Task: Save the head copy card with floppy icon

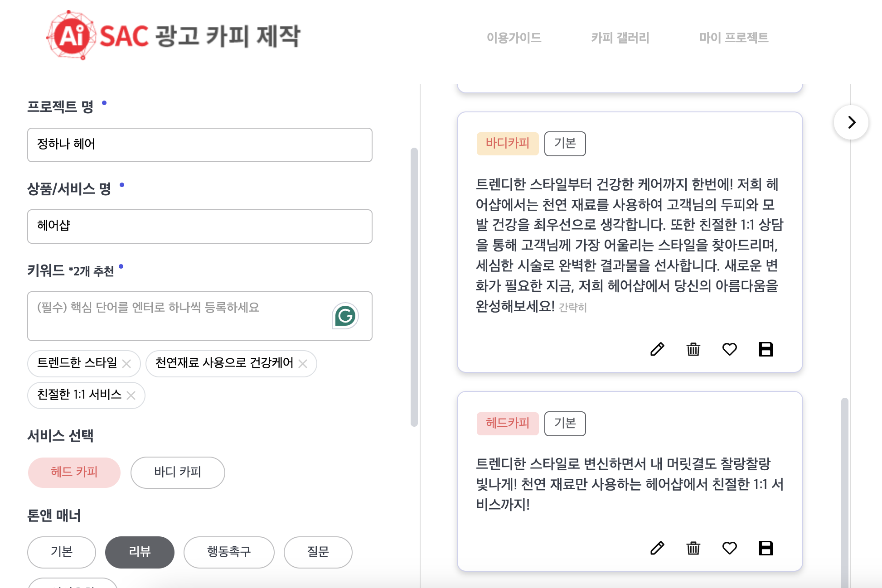Action: 766,548
